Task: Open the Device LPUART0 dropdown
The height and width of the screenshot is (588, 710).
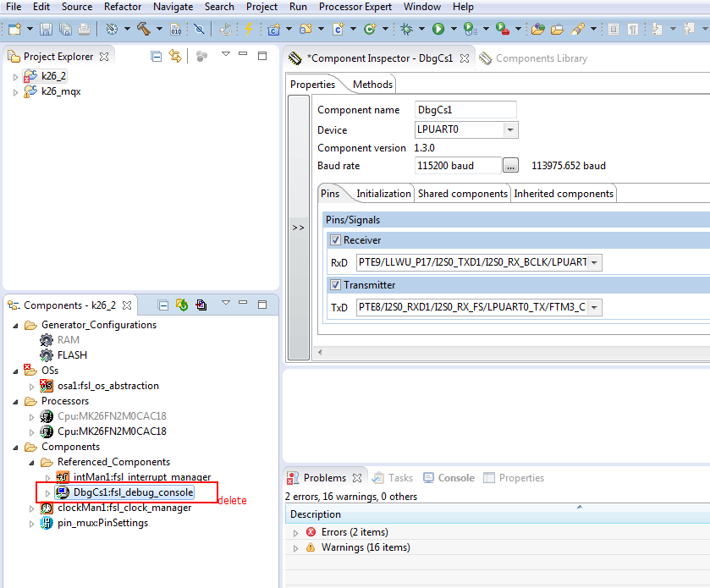Action: click(x=510, y=130)
